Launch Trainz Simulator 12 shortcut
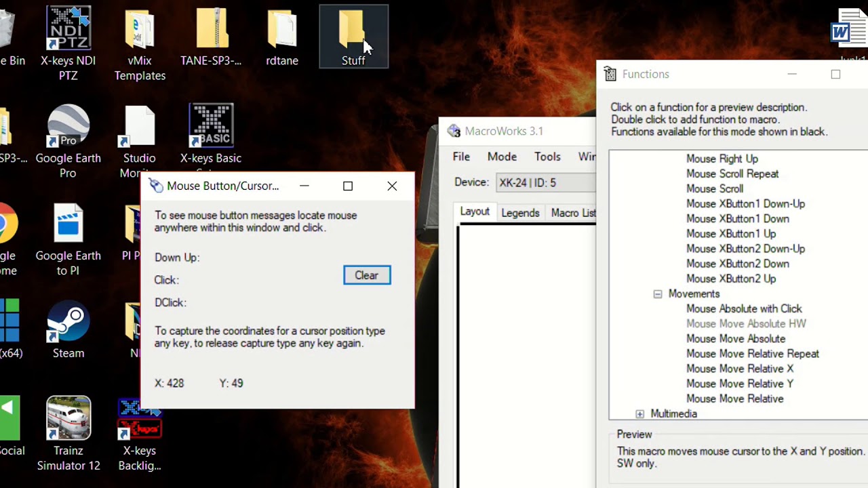Screen dimensions: 868x488 click(68, 434)
